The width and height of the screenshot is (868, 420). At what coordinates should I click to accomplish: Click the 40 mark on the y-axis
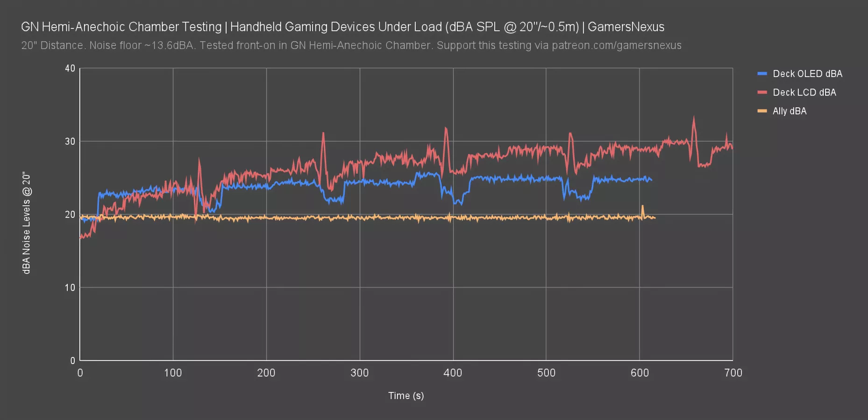coord(71,68)
